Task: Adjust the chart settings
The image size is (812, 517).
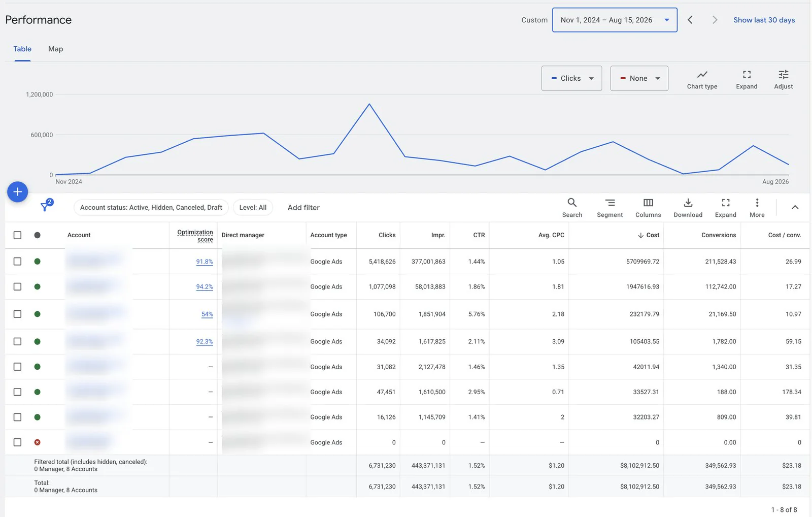Action: click(783, 79)
